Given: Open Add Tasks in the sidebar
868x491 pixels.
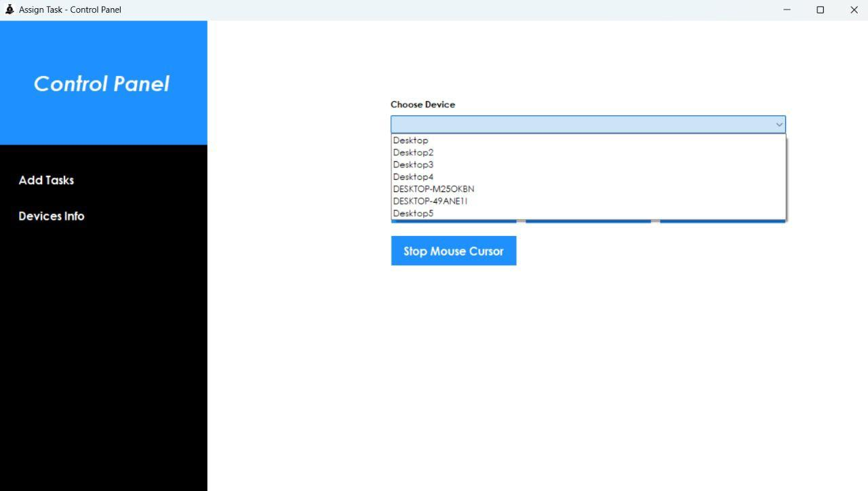Looking at the screenshot, I should pos(46,180).
